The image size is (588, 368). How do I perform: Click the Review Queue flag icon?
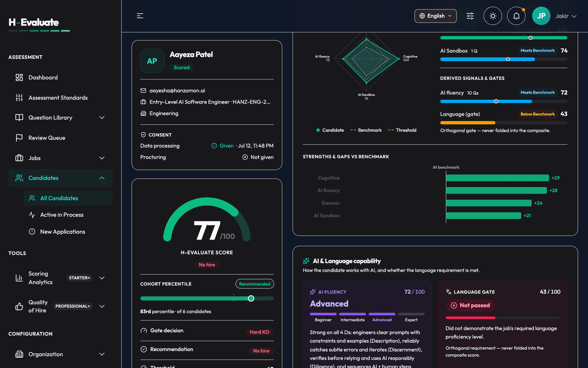point(19,138)
